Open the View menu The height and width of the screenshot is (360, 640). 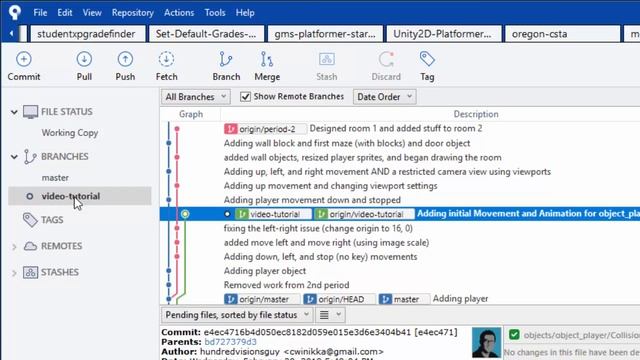[92, 13]
